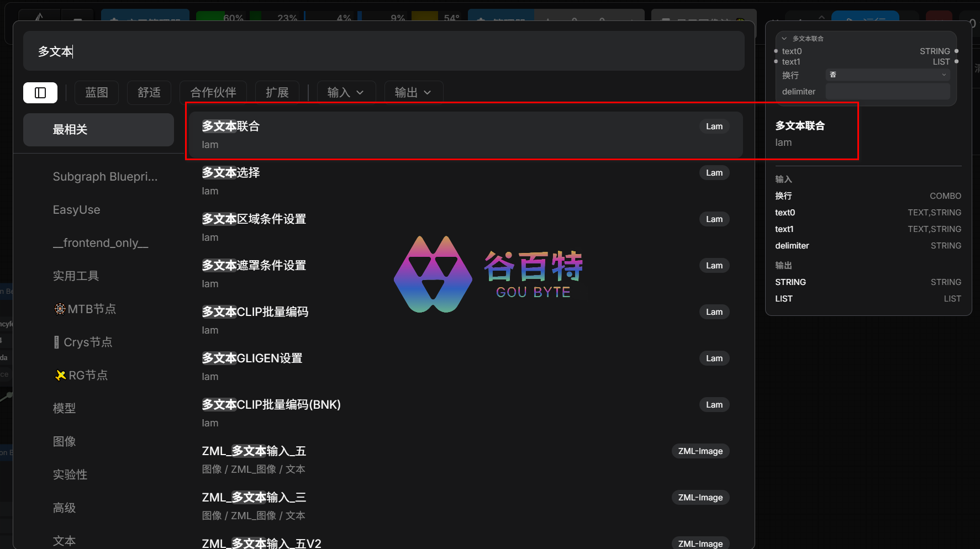Click the STRING output socket on the preview node
980x549 pixels.
(x=957, y=51)
